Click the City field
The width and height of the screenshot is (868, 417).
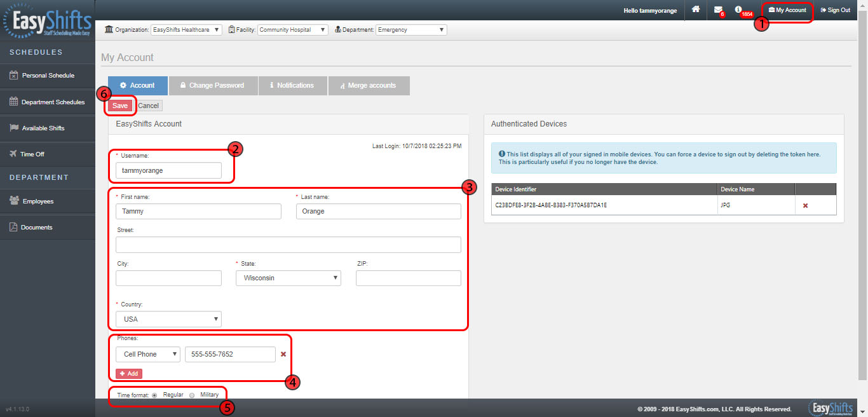pyautogui.click(x=168, y=278)
